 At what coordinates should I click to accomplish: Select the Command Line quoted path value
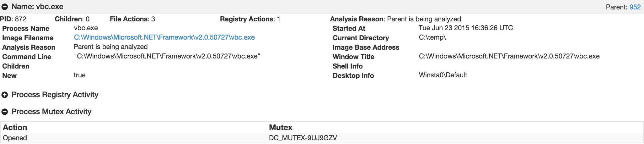point(167,56)
